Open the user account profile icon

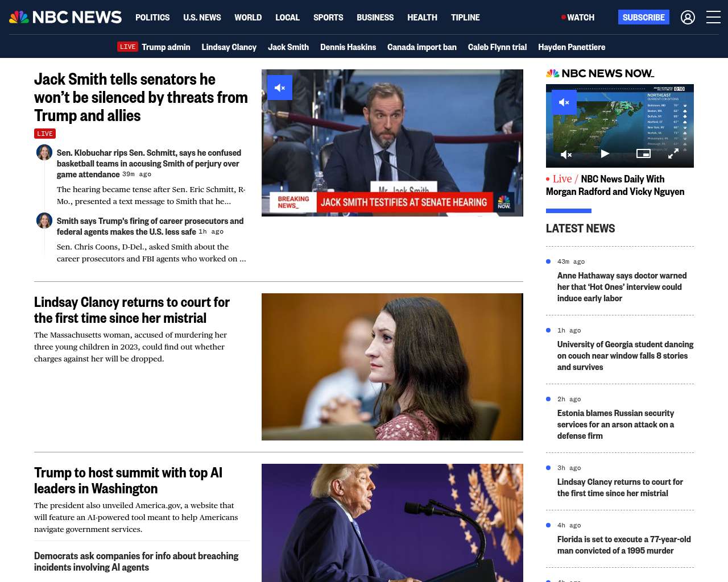688,18
